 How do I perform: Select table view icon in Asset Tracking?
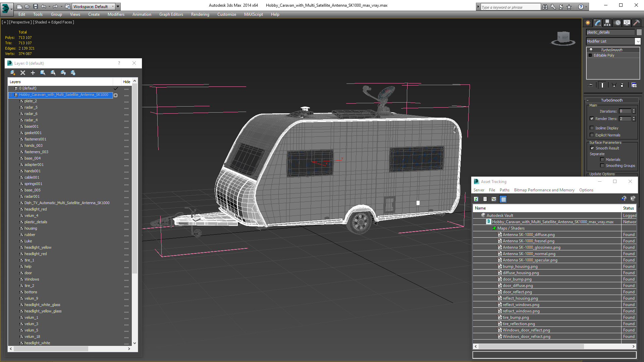pyautogui.click(x=503, y=199)
